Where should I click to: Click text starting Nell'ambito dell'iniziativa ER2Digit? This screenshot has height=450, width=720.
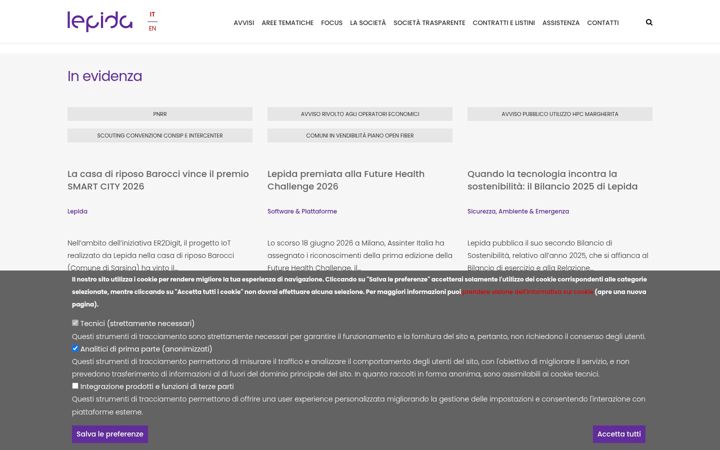click(x=151, y=255)
